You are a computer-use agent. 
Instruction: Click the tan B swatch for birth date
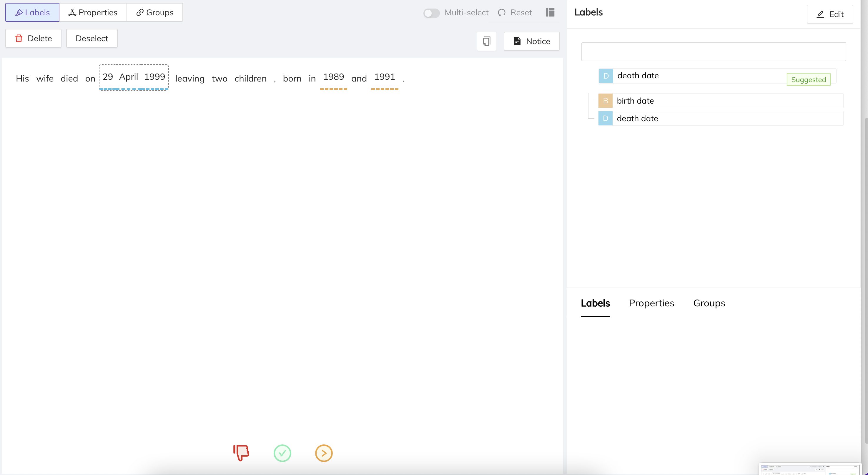pos(605,101)
